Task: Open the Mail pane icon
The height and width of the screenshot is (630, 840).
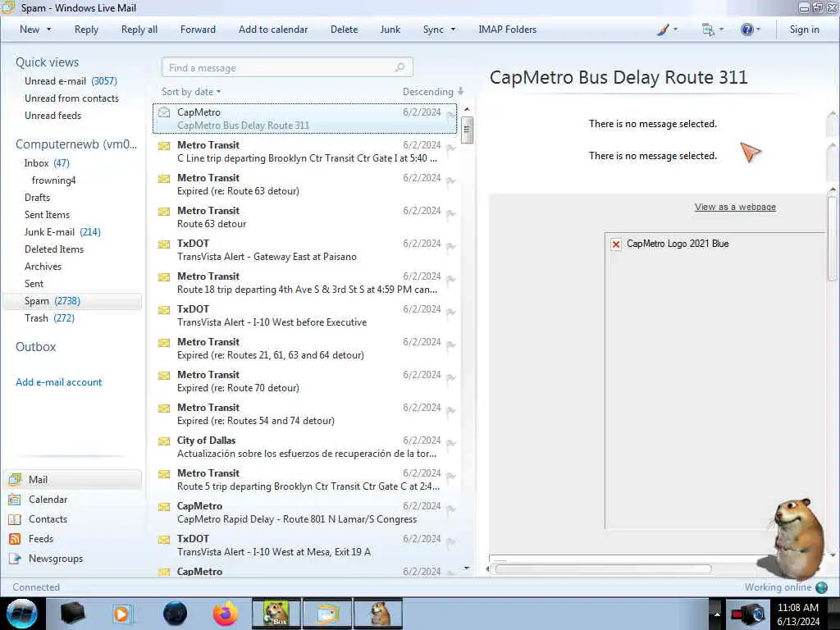Action: (15, 479)
